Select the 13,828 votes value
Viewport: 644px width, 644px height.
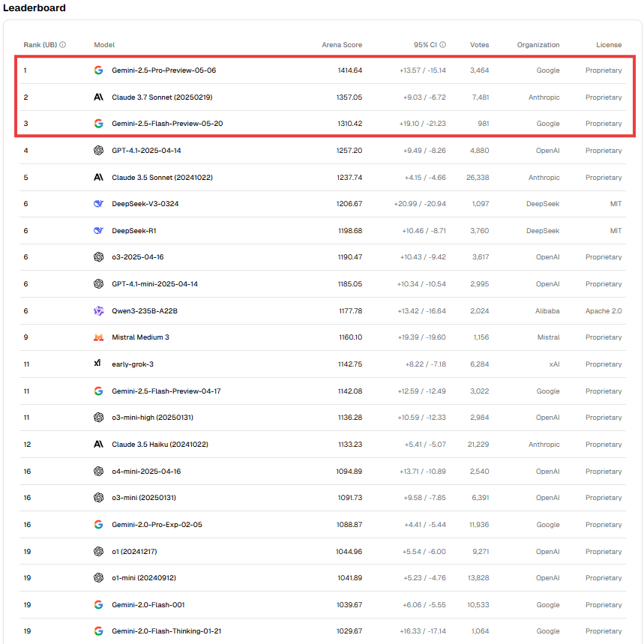478,578
